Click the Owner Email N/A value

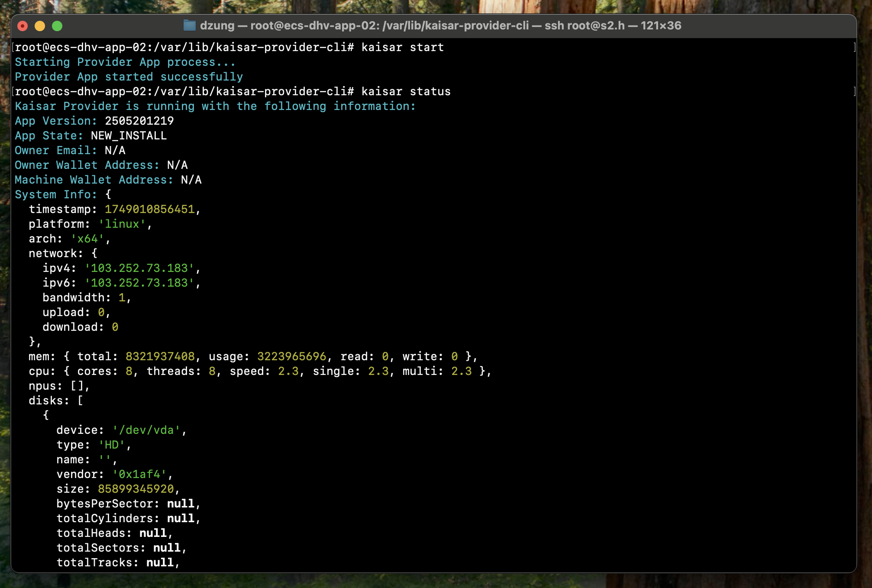tap(115, 150)
